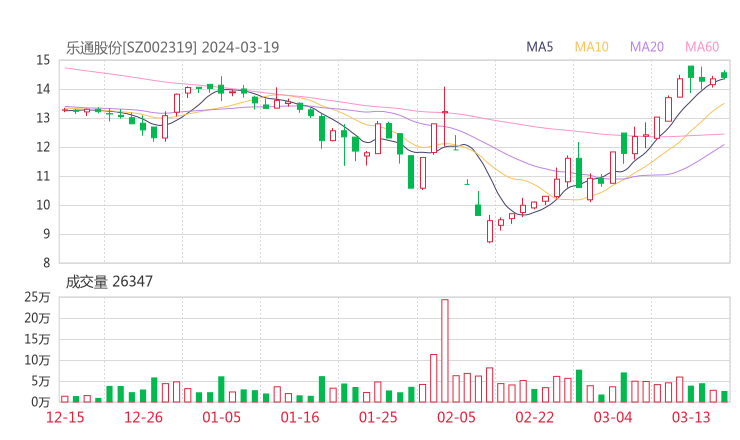Click the 25万 volume axis label
Screen dimensions: 740x440
[37, 297]
